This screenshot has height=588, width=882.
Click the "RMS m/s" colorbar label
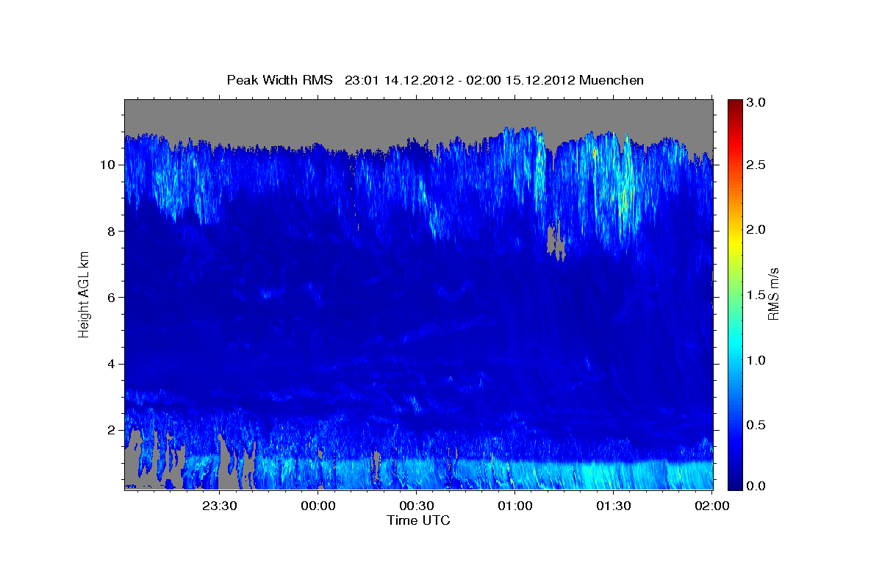pos(772,294)
